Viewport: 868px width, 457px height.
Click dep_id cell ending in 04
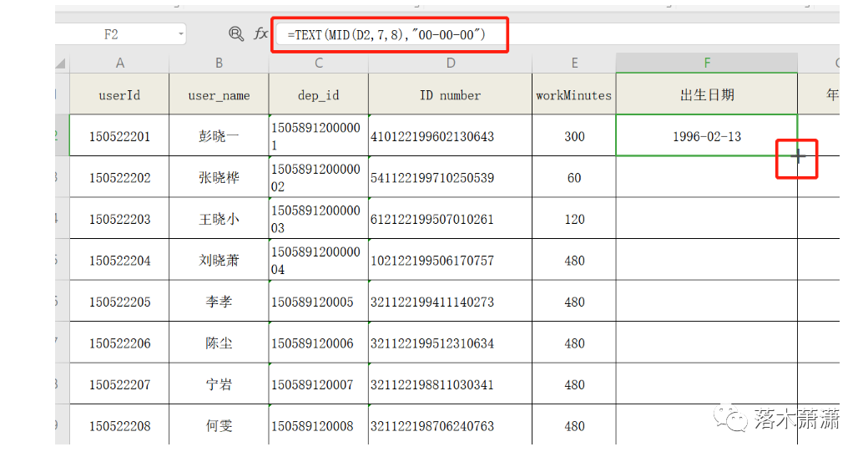pyautogui.click(x=318, y=260)
